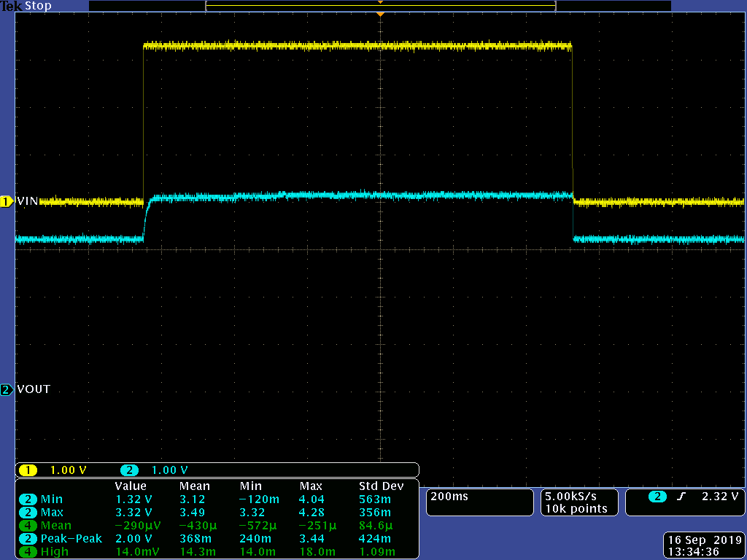Click the Std Dev column header
Viewport: 747px width, 560px height.
pyautogui.click(x=381, y=486)
